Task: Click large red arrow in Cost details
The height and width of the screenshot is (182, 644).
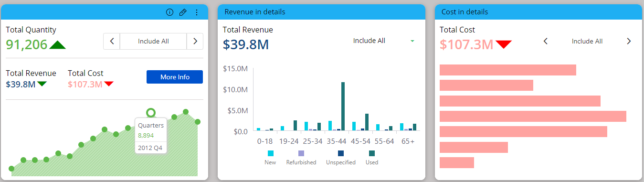Action: 504,44
